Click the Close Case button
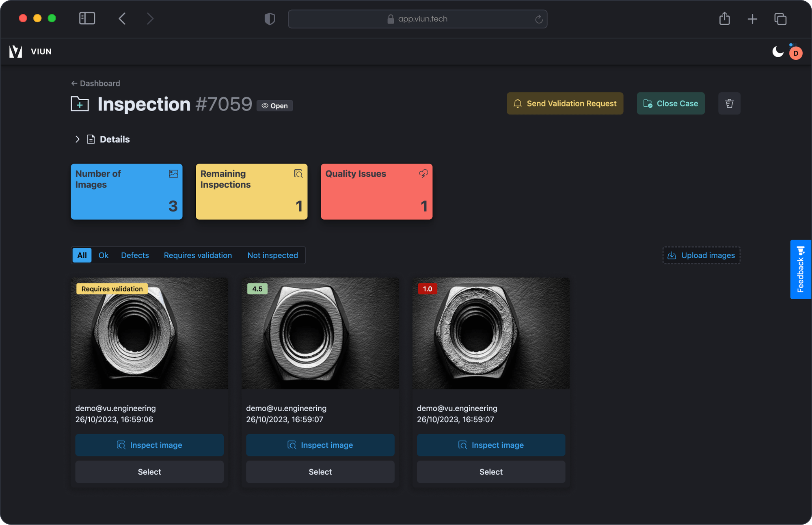The height and width of the screenshot is (525, 812). coord(670,104)
